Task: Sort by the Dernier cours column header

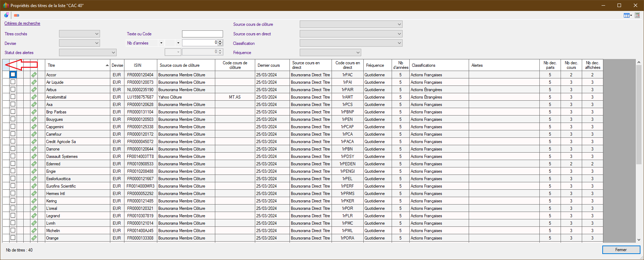Action: (272, 65)
